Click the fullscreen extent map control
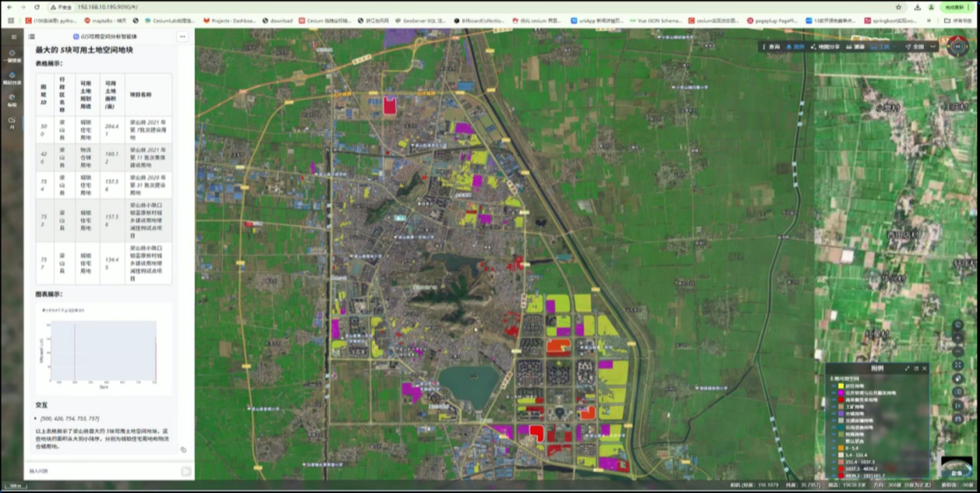Viewport: 980px width, 493px height. pyautogui.click(x=958, y=365)
